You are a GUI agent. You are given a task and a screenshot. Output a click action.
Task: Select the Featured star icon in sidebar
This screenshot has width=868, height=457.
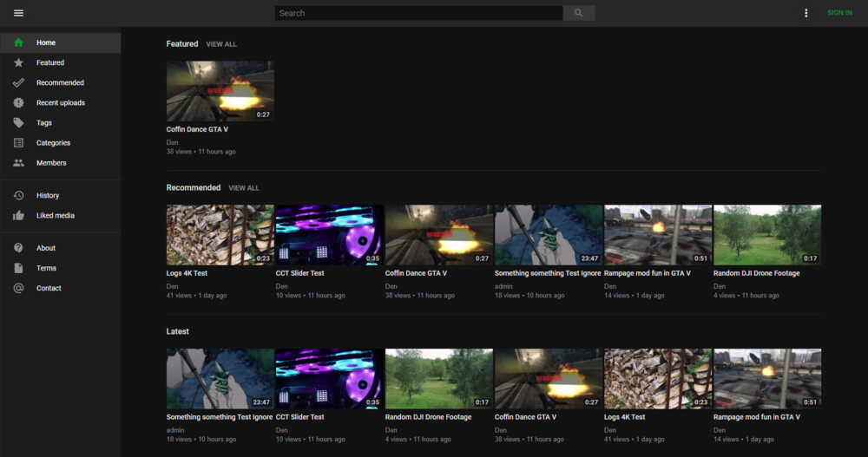tap(18, 62)
